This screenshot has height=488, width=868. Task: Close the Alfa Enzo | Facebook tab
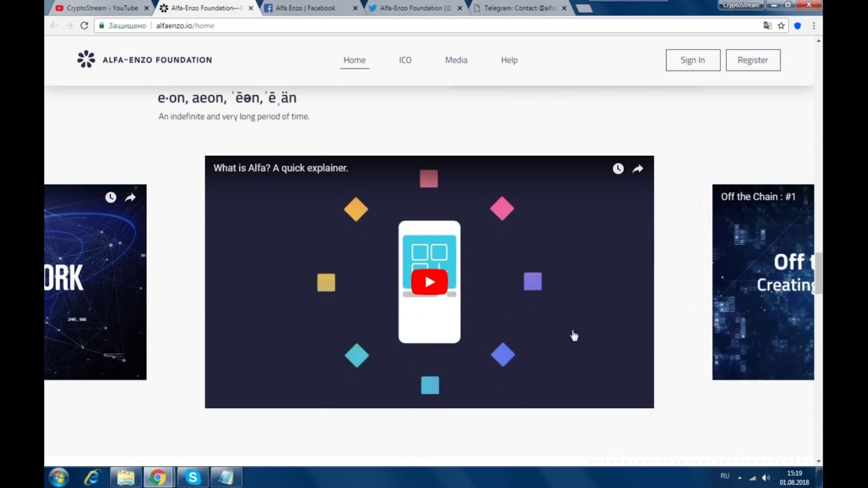pos(355,8)
